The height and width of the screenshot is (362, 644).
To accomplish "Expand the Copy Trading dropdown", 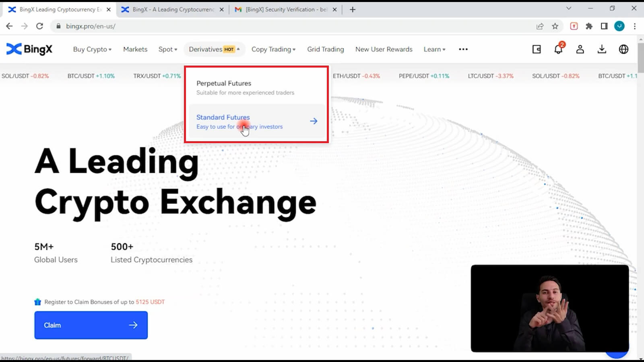I will coord(274,49).
